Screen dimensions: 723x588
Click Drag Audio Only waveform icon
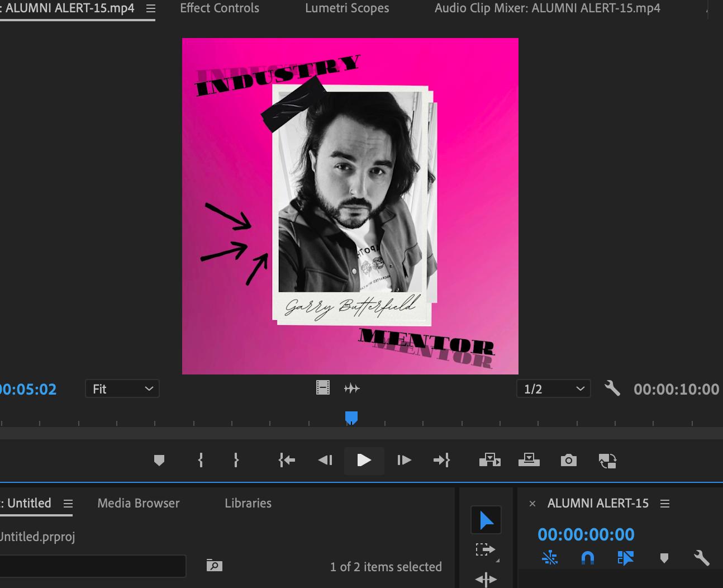[x=352, y=388]
